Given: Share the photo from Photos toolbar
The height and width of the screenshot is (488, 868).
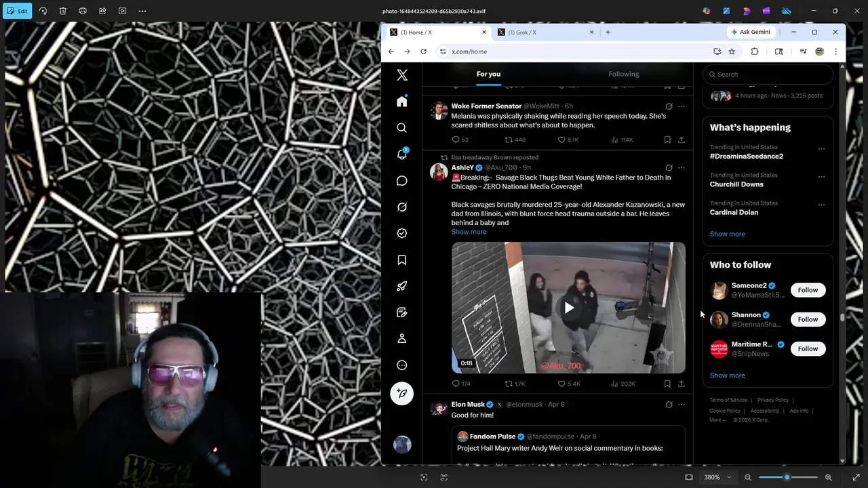Looking at the screenshot, I should 102,11.
